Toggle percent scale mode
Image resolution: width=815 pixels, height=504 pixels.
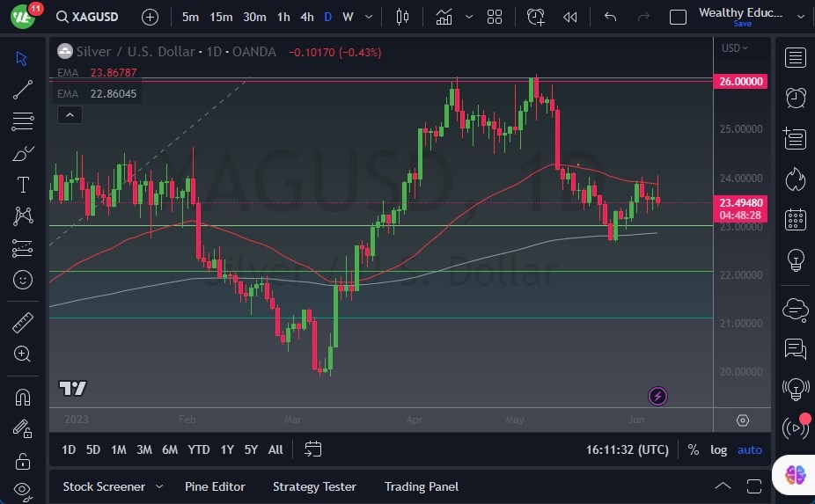click(693, 450)
